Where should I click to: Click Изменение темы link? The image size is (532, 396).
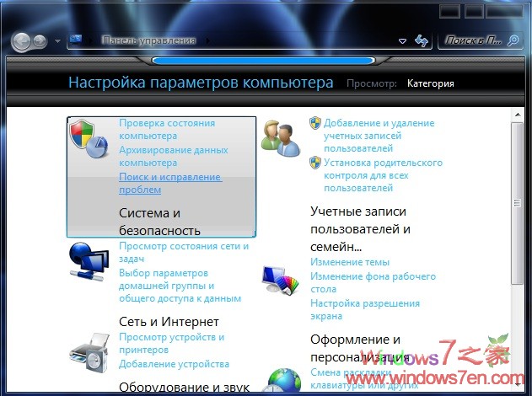[350, 262]
